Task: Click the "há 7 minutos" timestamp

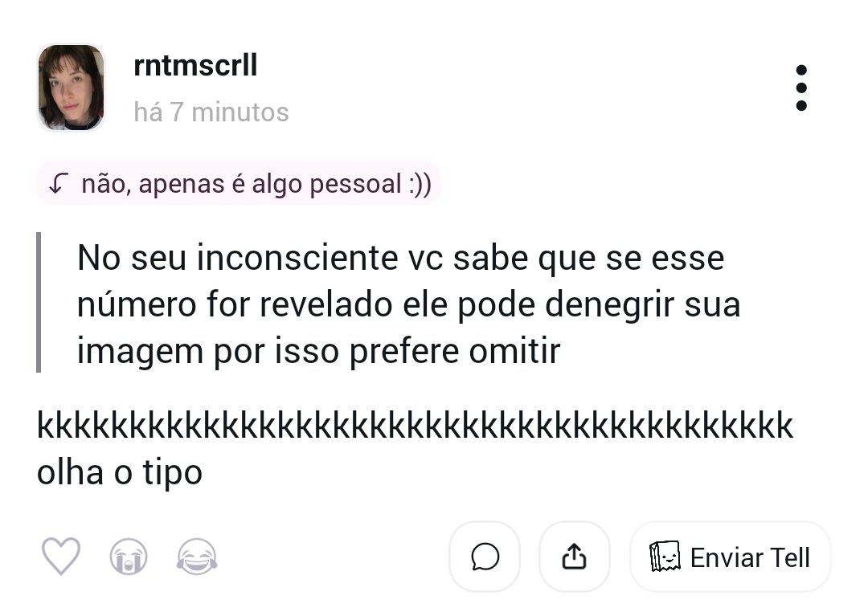Action: pyautogui.click(x=211, y=112)
